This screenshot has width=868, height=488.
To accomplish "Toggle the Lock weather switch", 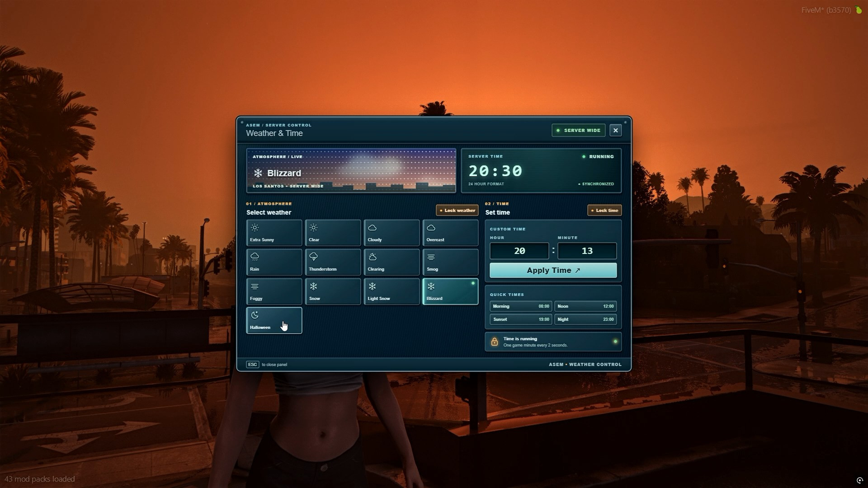I will tap(457, 210).
